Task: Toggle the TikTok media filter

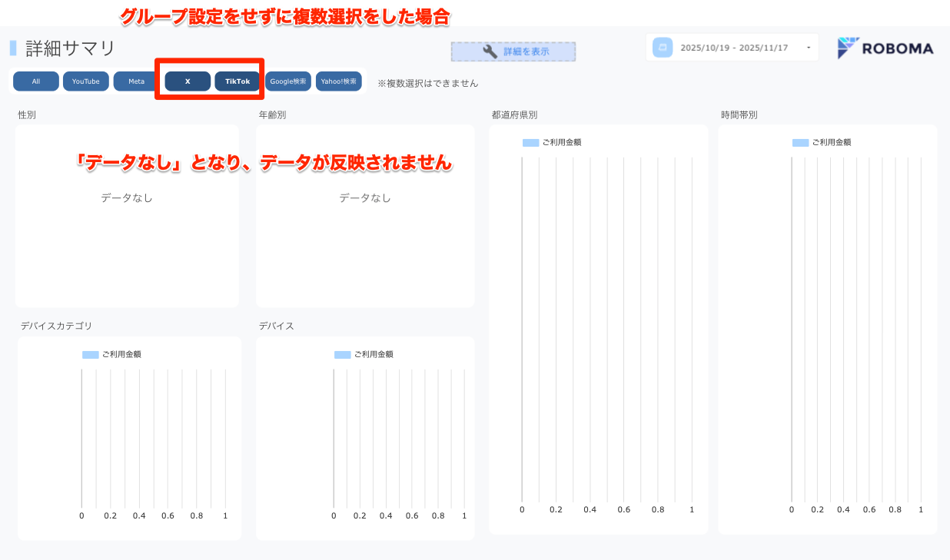Action: [x=237, y=81]
